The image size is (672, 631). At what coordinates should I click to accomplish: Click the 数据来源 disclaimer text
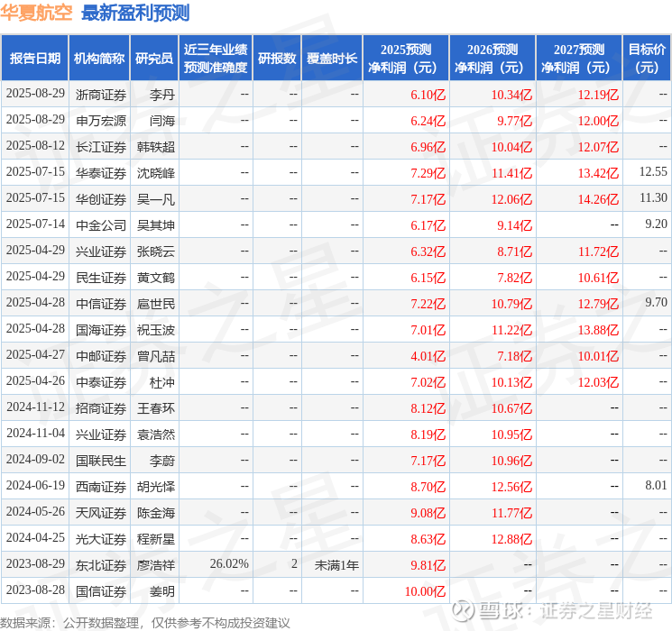point(145,623)
